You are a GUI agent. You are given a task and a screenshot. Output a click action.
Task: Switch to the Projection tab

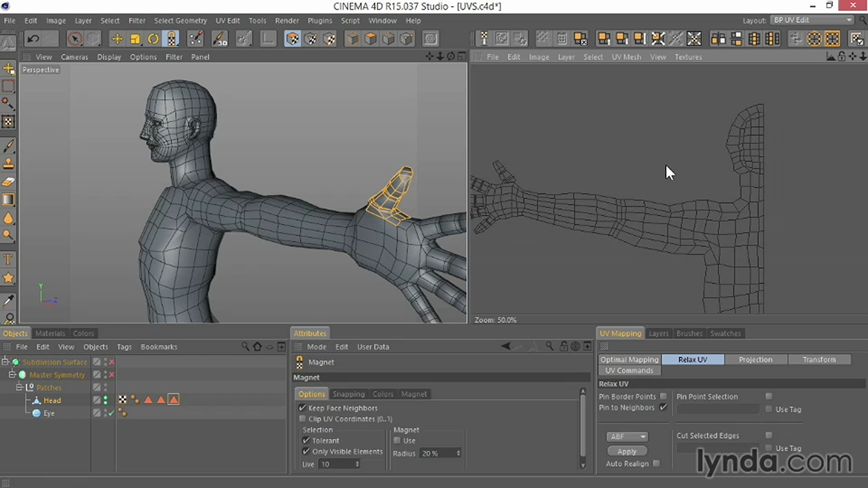755,359
